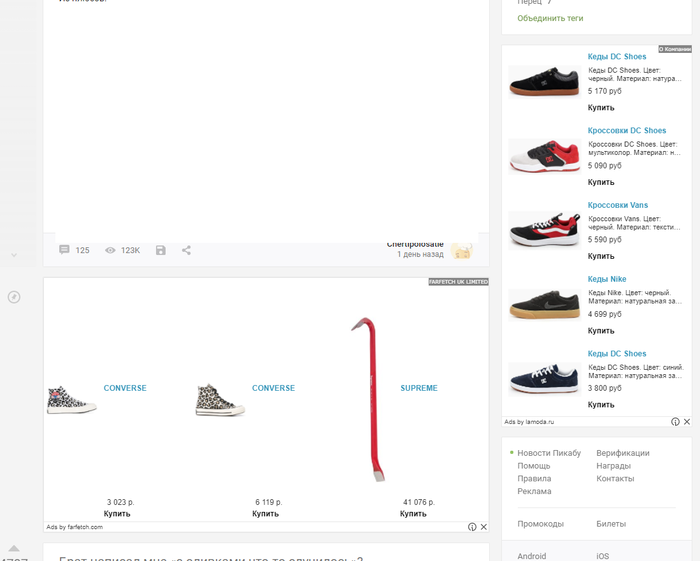Click the black-white leopard Converse image
700x561 pixels.
(71, 400)
